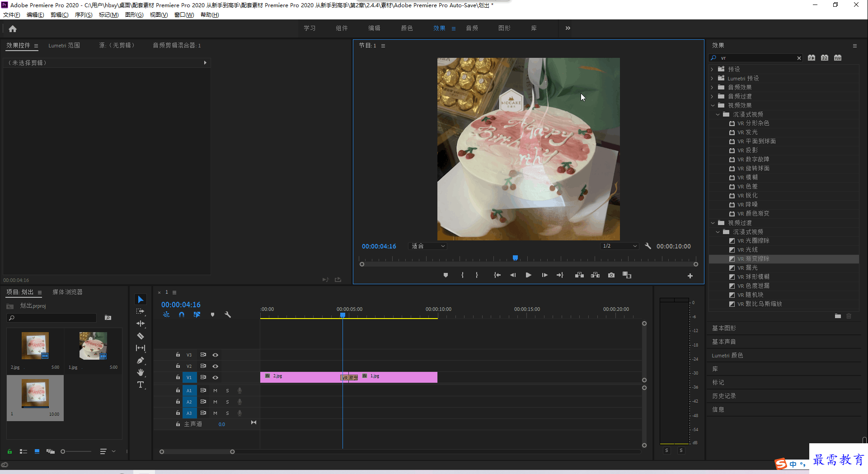
Task: Show more workspaces chevron
Action: (x=568, y=28)
